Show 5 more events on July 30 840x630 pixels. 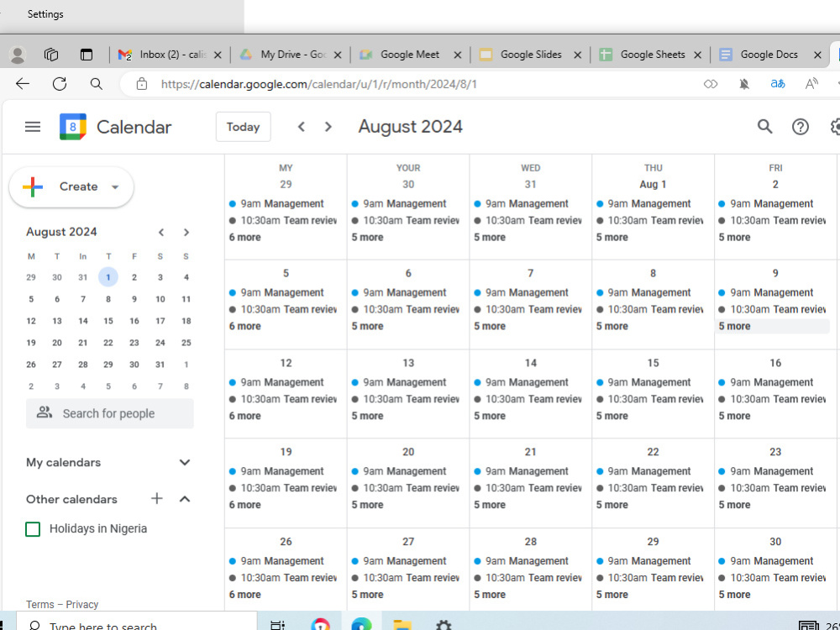[x=368, y=237]
